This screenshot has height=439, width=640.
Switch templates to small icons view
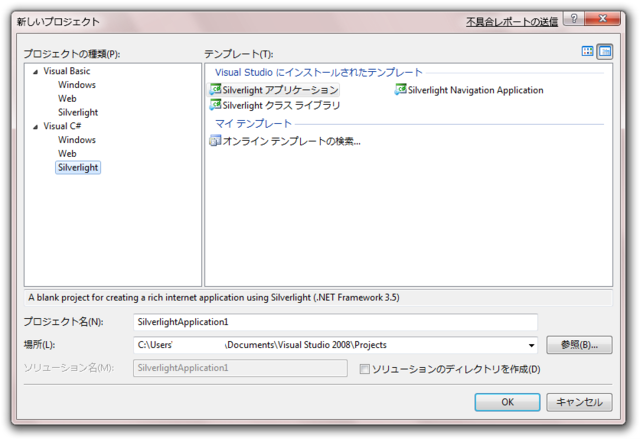click(x=604, y=51)
